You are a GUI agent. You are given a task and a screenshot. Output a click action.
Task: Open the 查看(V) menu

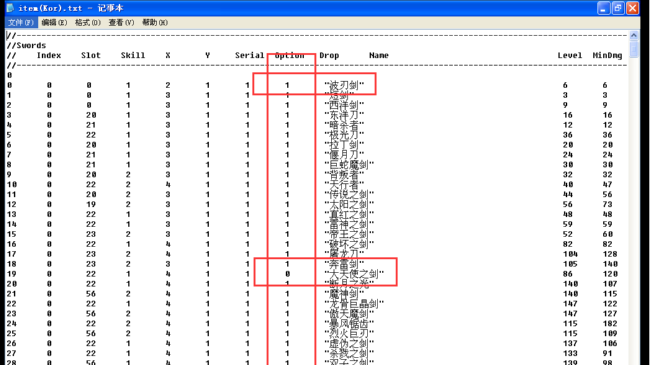point(121,22)
